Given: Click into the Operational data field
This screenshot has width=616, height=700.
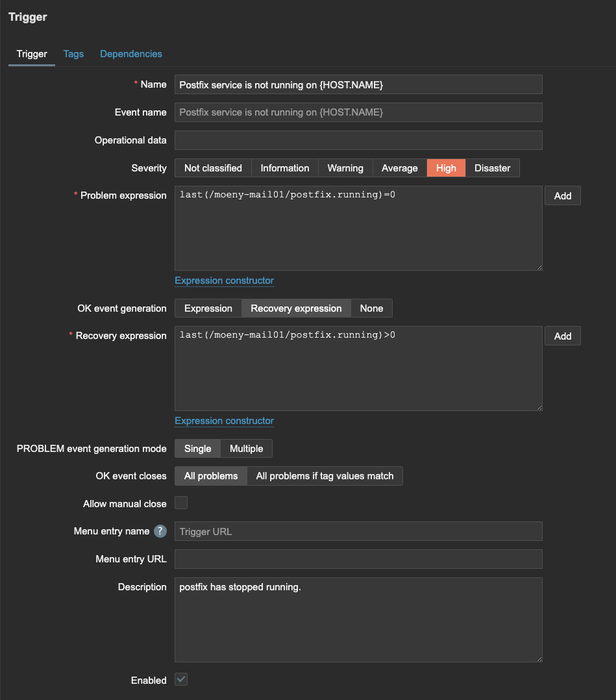Looking at the screenshot, I should click(358, 140).
